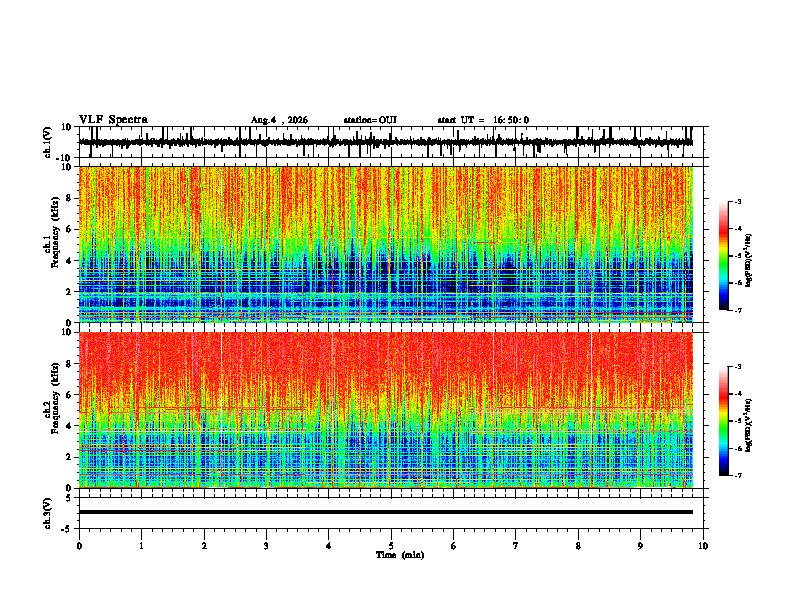
Task: Click time axis tick label "5"
Action: (391, 546)
